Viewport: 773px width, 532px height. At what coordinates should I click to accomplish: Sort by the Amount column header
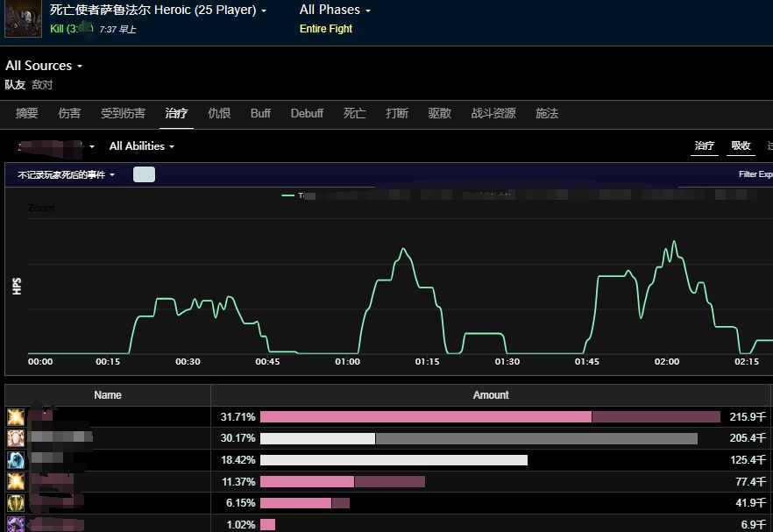(491, 395)
